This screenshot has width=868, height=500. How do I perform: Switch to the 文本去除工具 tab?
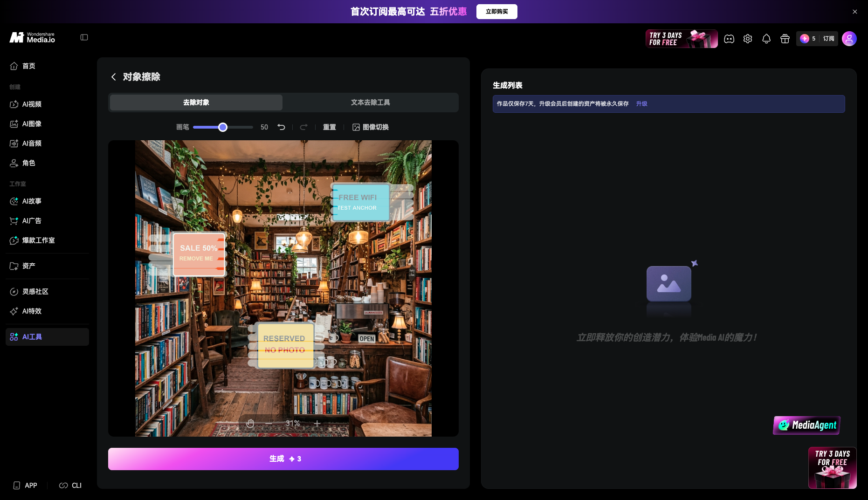click(x=370, y=103)
